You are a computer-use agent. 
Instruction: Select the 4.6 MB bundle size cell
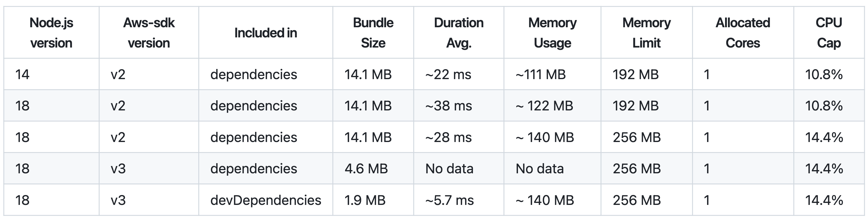point(373,168)
